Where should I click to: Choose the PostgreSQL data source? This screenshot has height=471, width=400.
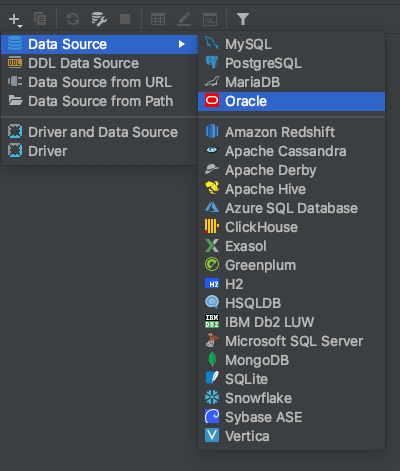[x=291, y=63]
